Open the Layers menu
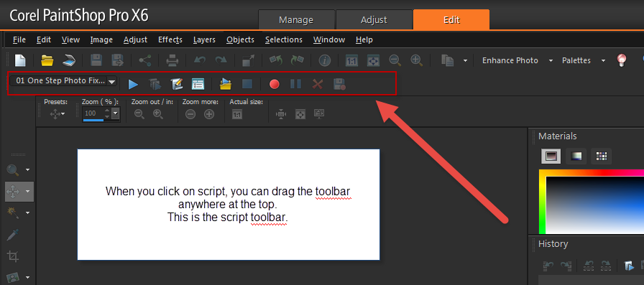 (x=204, y=39)
